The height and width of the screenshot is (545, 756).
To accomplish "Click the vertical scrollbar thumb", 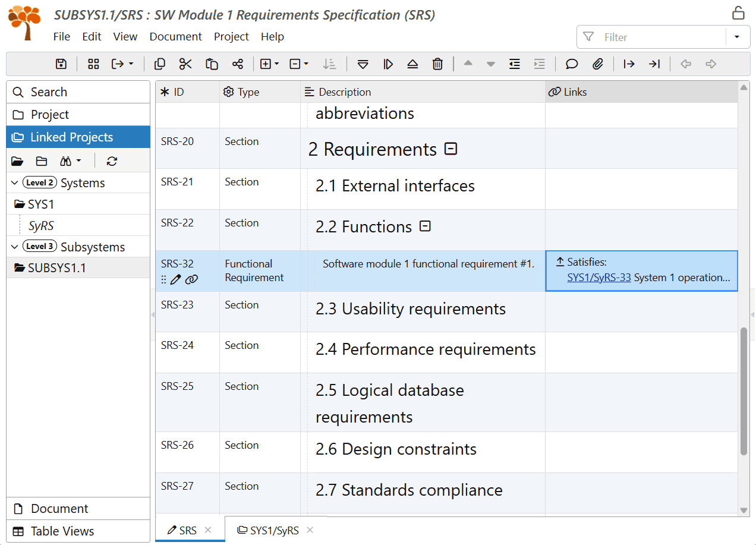I will point(744,392).
